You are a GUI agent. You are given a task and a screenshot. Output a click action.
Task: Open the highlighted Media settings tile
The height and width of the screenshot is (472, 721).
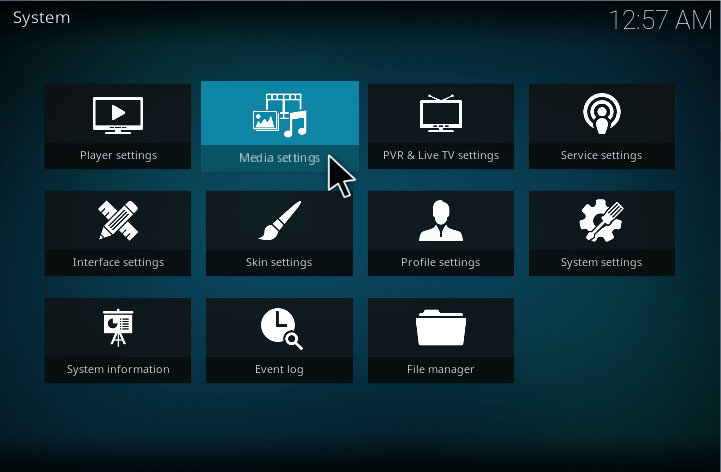(280, 126)
